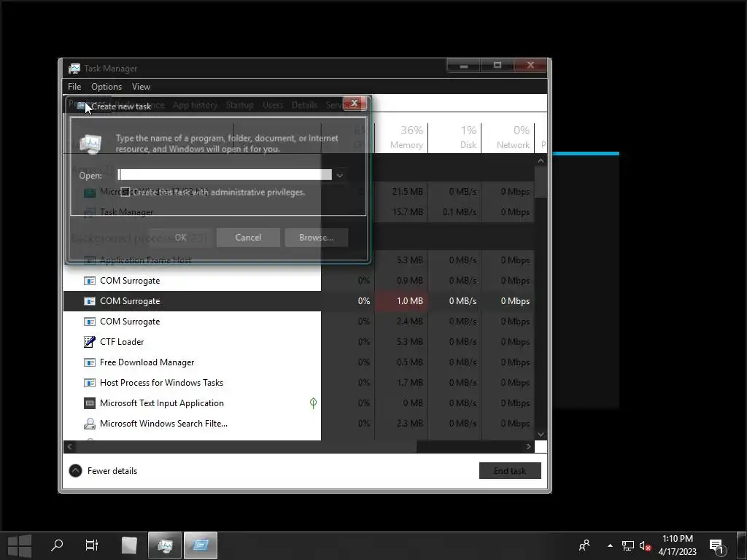Click the End task button
The image size is (747, 560).
pos(510,471)
